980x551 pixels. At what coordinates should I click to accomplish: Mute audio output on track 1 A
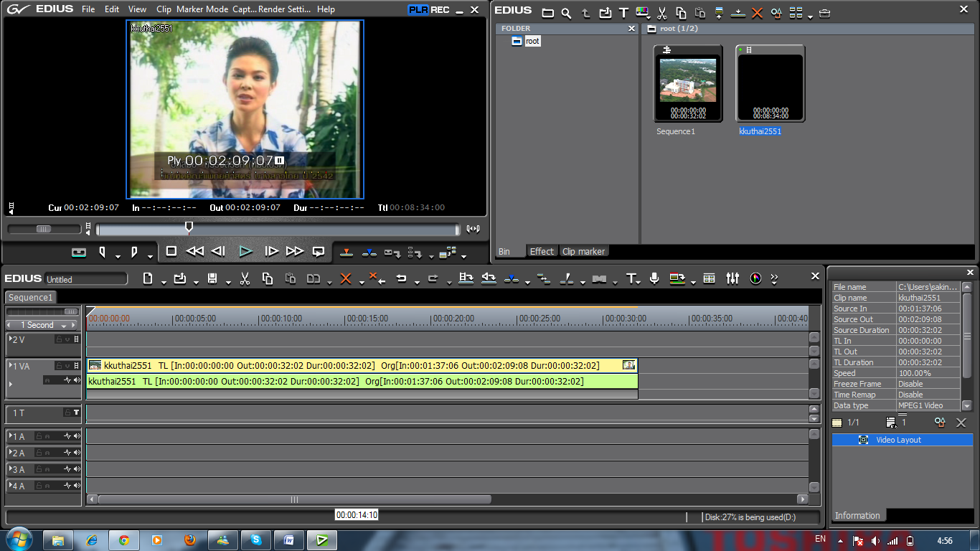coord(77,436)
